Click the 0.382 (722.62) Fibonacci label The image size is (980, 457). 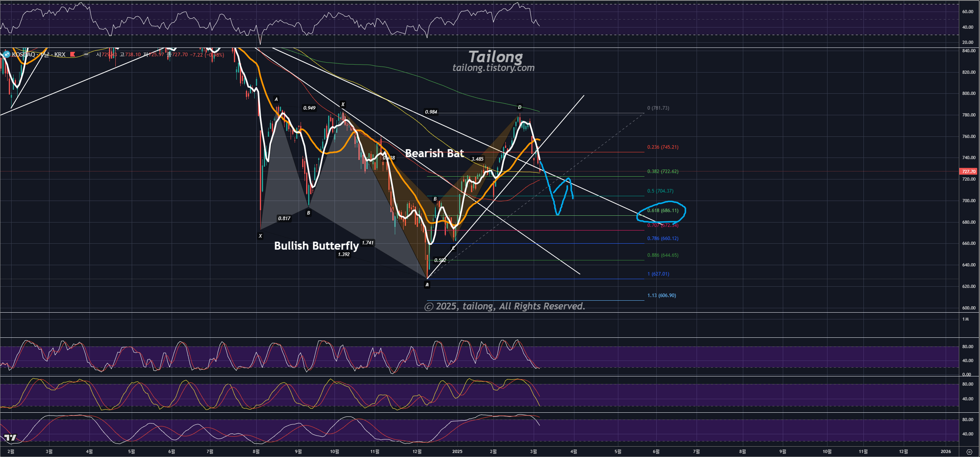point(663,171)
